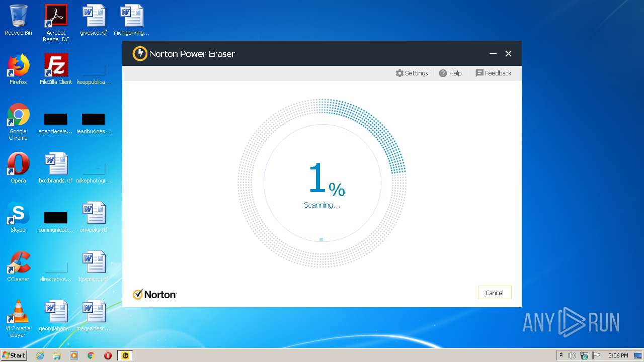Open the Windows Start menu
Image resolution: width=644 pixels, height=362 pixels.
click(14, 355)
